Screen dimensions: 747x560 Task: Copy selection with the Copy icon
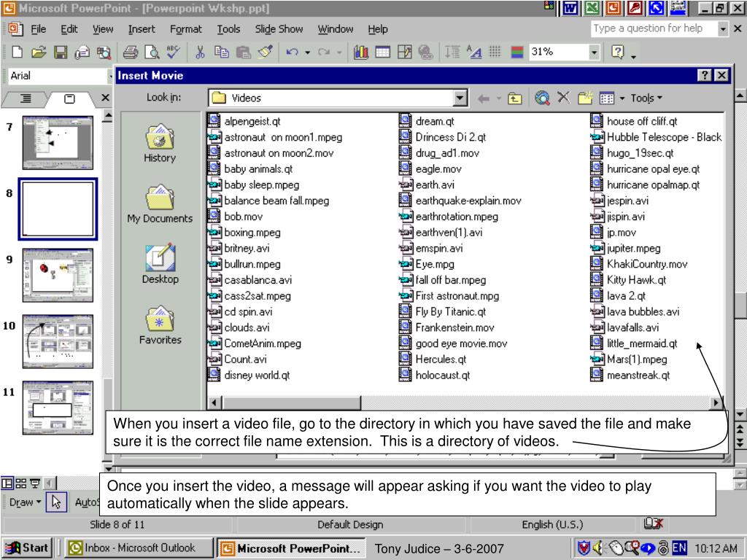pos(222,52)
